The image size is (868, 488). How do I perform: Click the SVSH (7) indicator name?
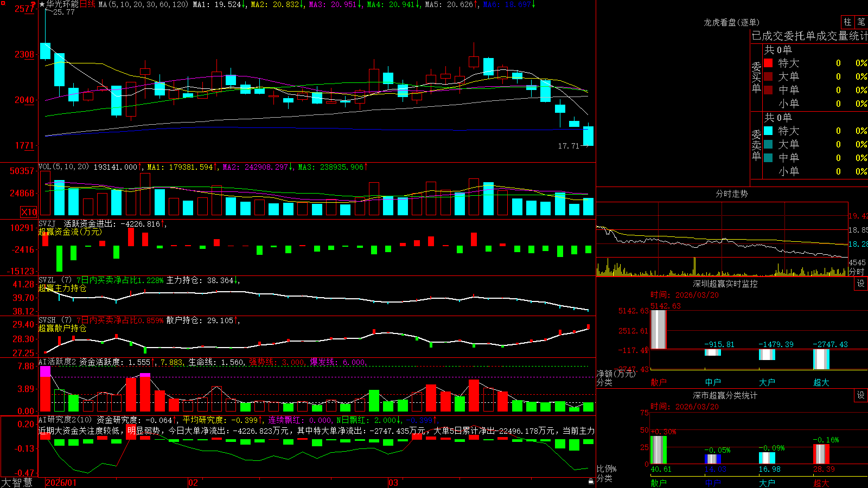[x=55, y=320]
